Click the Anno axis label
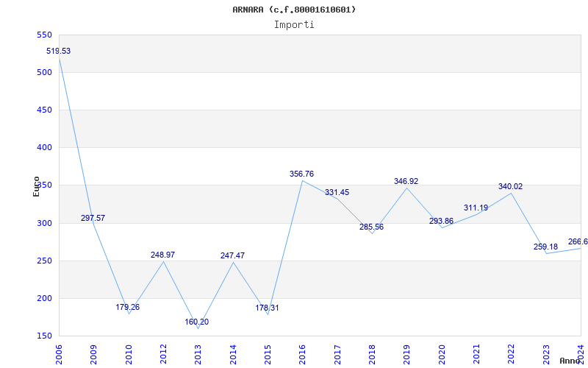The height and width of the screenshot is (368, 588). (x=570, y=361)
